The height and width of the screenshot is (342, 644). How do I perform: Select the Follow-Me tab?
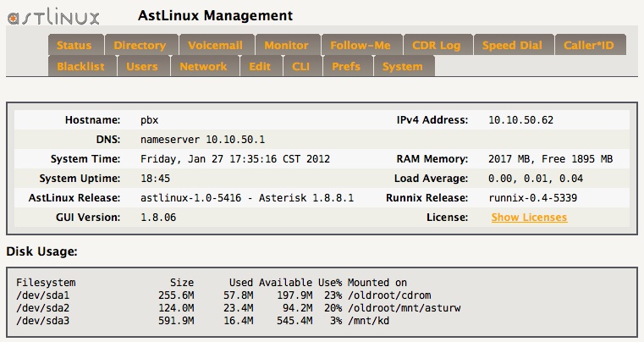(x=361, y=45)
